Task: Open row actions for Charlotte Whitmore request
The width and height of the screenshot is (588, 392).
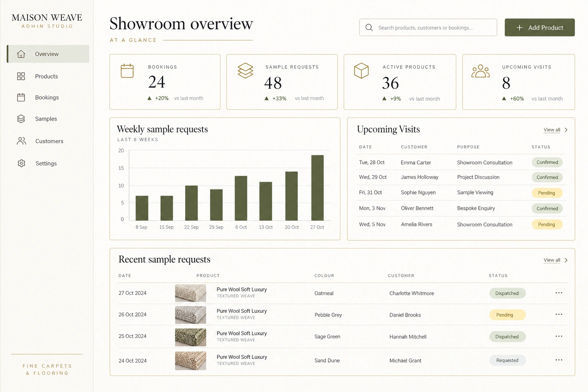Action: pos(559,293)
